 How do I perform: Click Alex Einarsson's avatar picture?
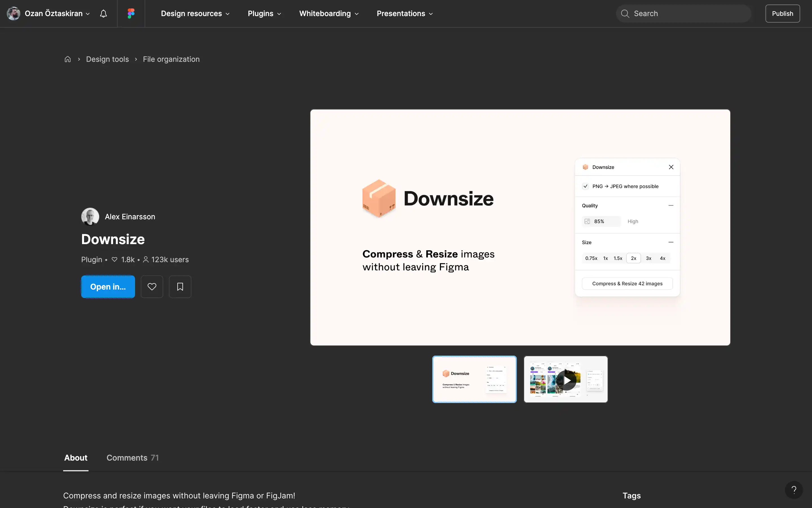pos(90,217)
